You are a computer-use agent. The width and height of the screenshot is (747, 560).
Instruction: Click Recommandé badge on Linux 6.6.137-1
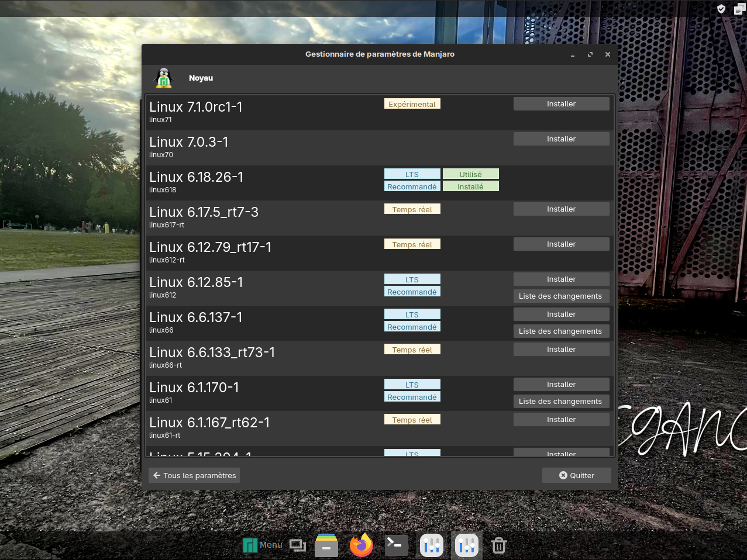(412, 327)
